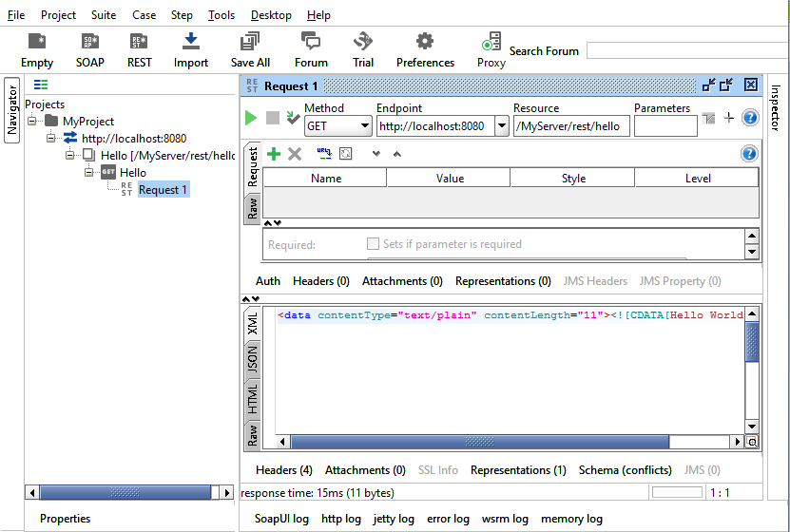Click the Headers (4) response button

[283, 470]
